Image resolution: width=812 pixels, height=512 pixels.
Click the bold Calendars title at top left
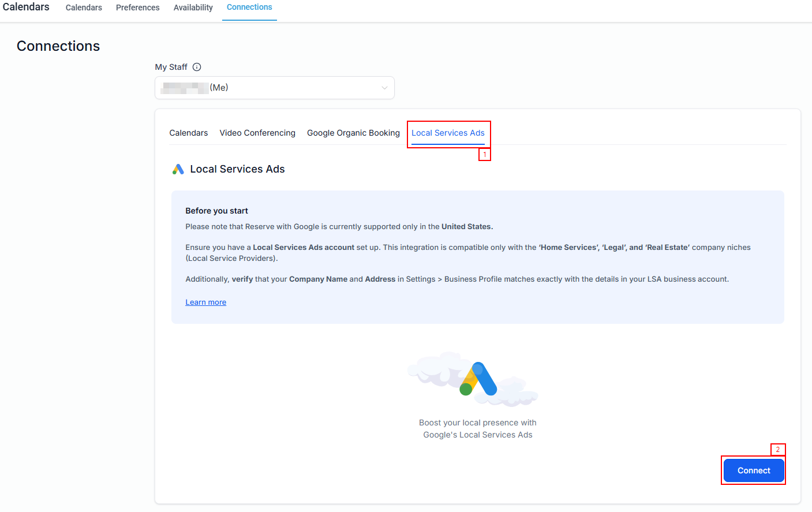point(26,7)
